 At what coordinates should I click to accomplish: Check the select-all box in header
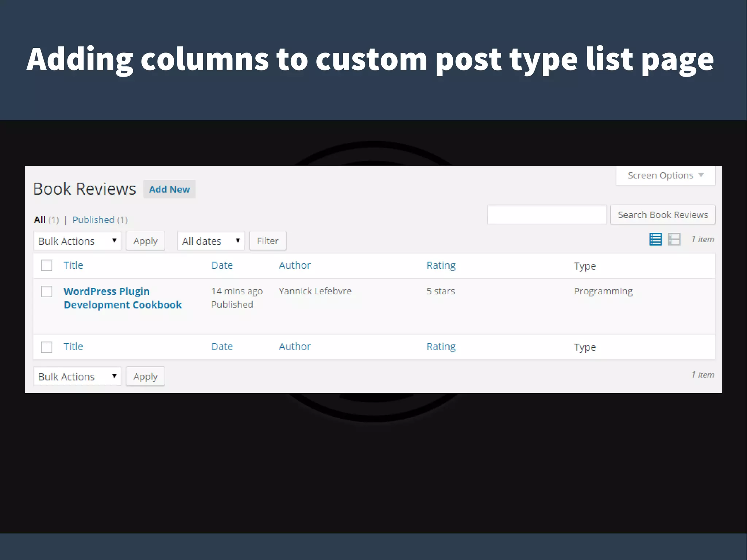coord(47,265)
